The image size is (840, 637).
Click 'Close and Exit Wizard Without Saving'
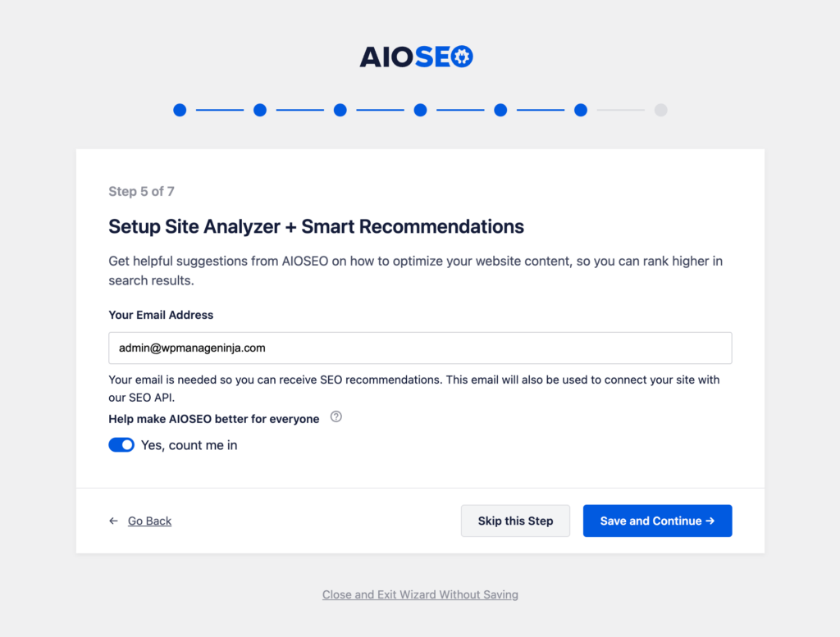coord(420,594)
